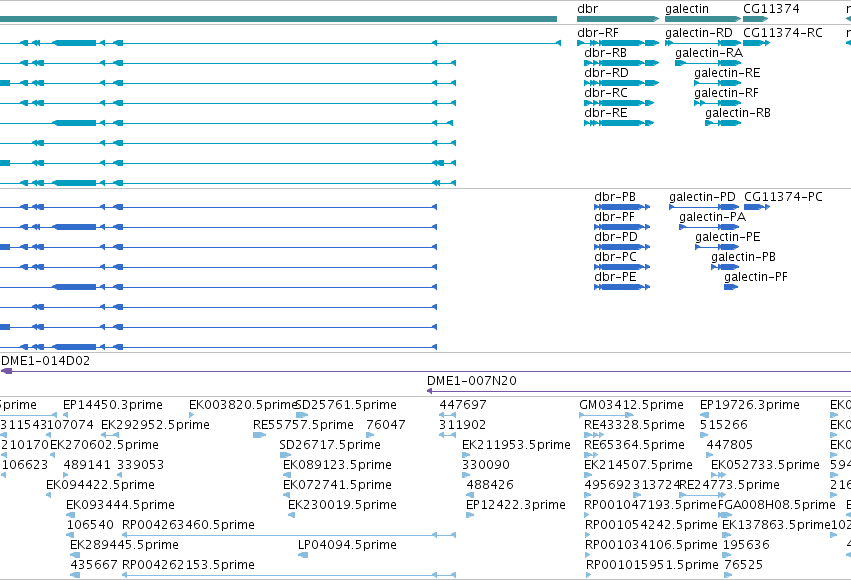The height and width of the screenshot is (580, 851).
Task: Select feature label 515266
Action: click(x=723, y=425)
